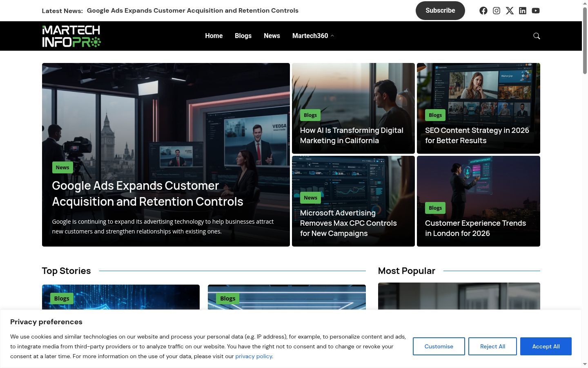
Task: Click Blogs tag on second Top Stories card
Action: click(227, 298)
